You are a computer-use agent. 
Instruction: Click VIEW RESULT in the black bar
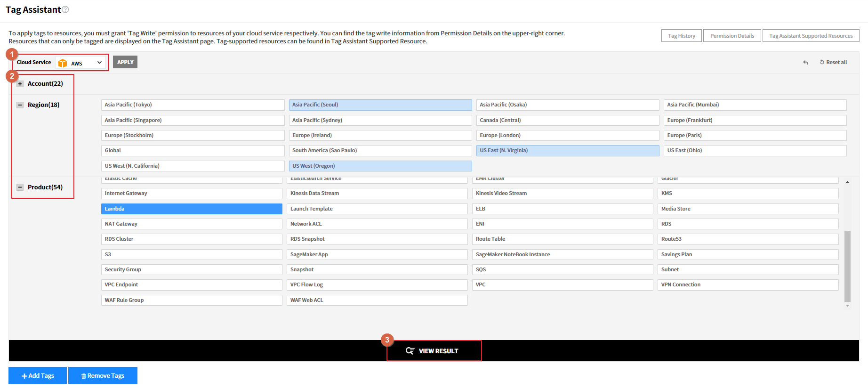click(x=434, y=351)
